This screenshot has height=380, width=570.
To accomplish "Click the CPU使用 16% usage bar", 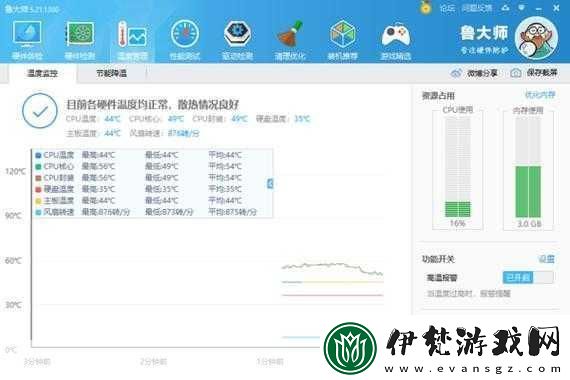I will pos(458,168).
